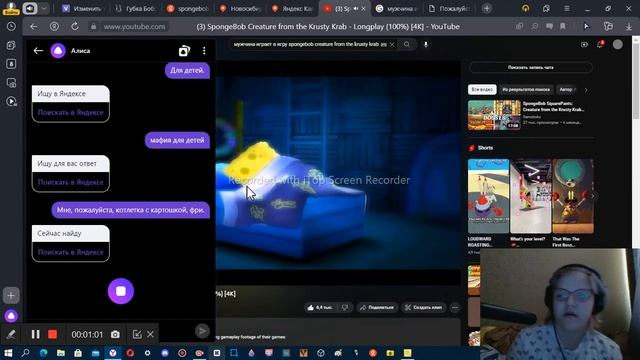Screen dimensions: 640x360
Task: Mute the YouTube tab audio
Action: (356, 9)
